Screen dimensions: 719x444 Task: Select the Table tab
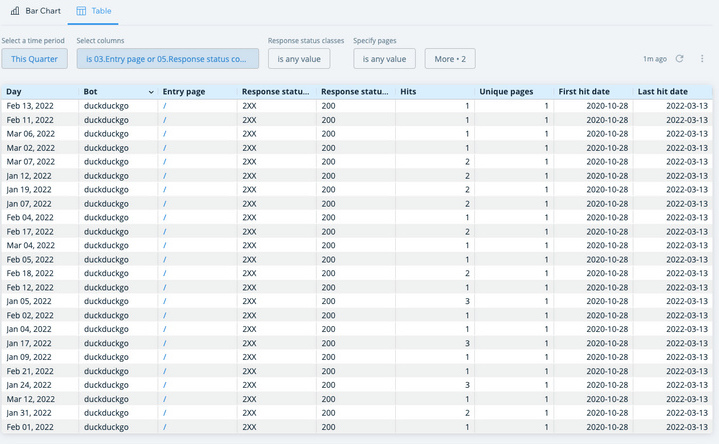(x=94, y=11)
